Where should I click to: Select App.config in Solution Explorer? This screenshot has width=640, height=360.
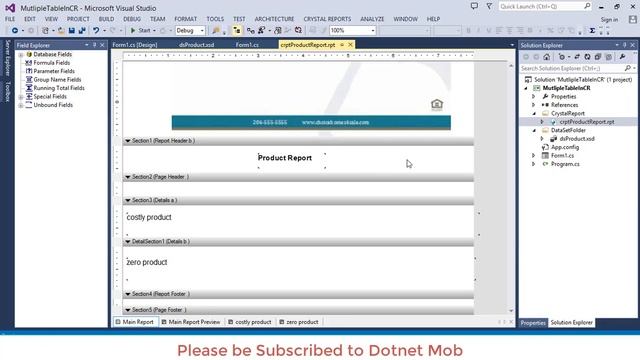565,147
